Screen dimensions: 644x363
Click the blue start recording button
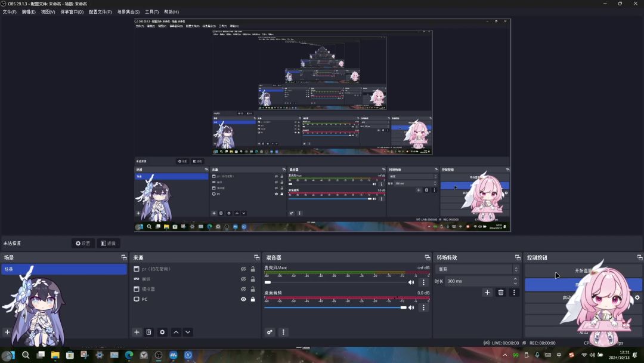pyautogui.click(x=583, y=284)
